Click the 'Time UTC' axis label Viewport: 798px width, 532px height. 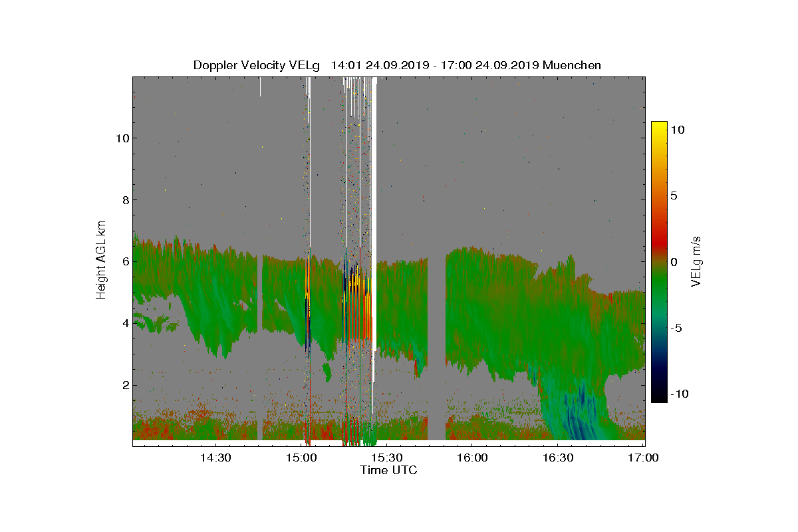point(389,470)
